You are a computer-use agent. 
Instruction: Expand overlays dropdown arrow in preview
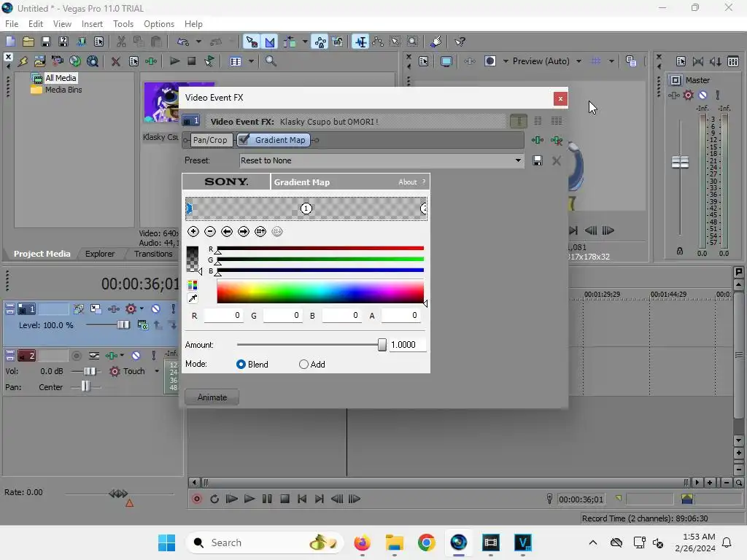pos(611,61)
